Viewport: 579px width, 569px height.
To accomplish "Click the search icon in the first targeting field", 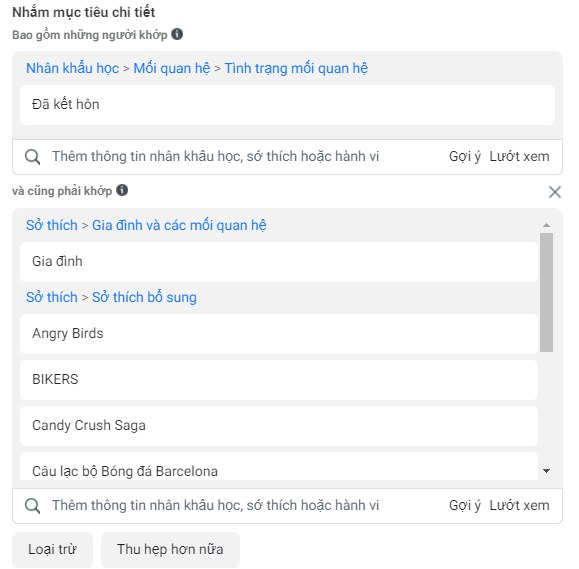I will (x=32, y=157).
